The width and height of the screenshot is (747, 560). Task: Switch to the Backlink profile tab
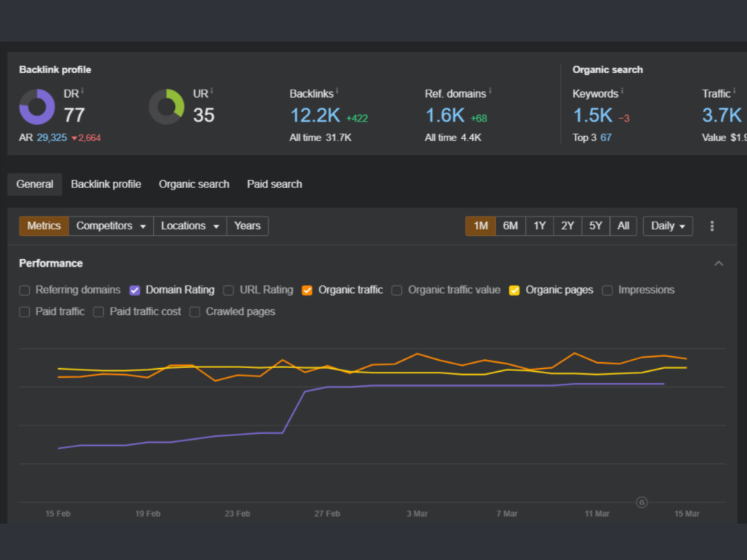tap(106, 184)
